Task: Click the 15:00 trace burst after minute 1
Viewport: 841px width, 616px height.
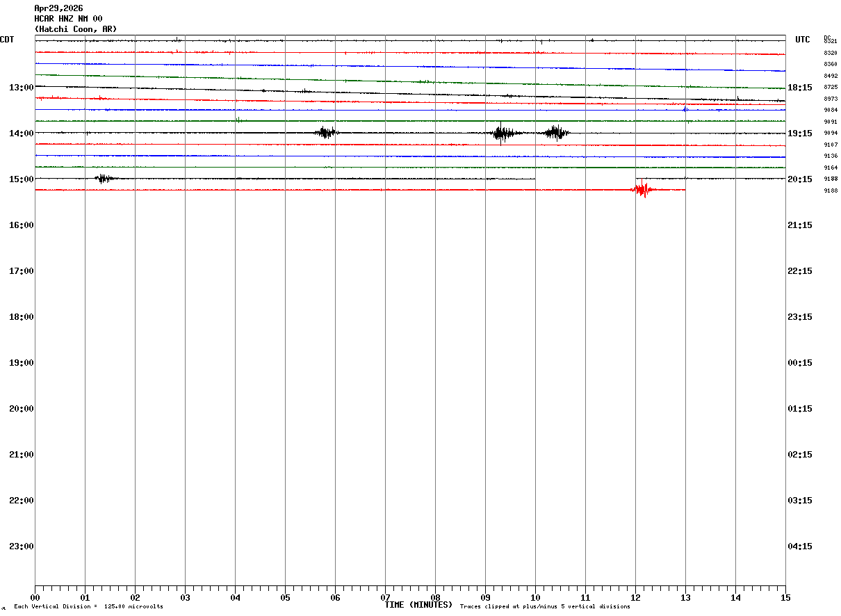Action: pos(104,179)
